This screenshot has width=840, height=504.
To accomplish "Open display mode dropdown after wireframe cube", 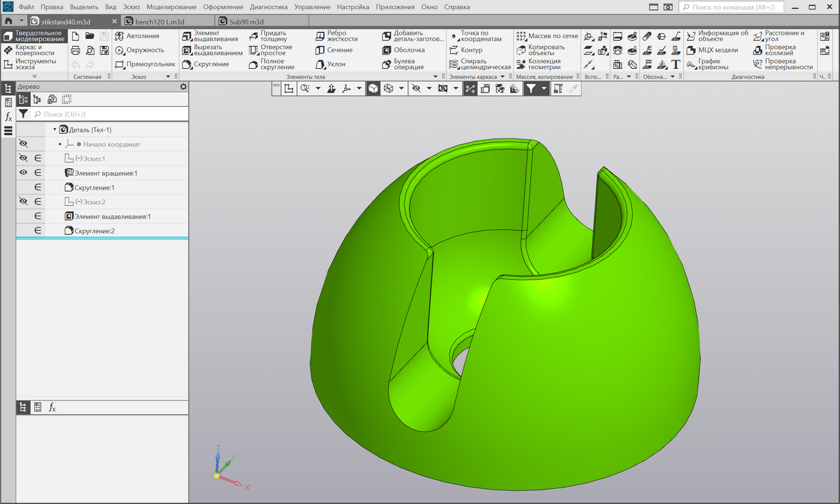I will [402, 88].
